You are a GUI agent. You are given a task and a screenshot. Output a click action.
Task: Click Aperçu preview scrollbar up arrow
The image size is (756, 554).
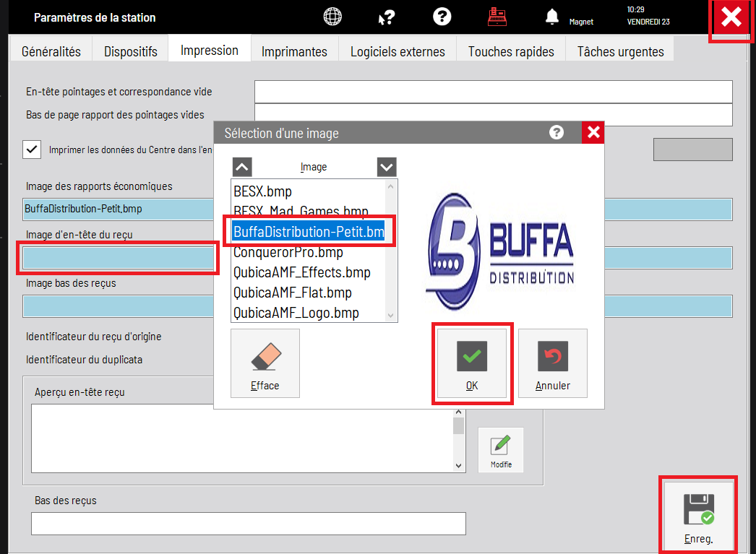(458, 412)
